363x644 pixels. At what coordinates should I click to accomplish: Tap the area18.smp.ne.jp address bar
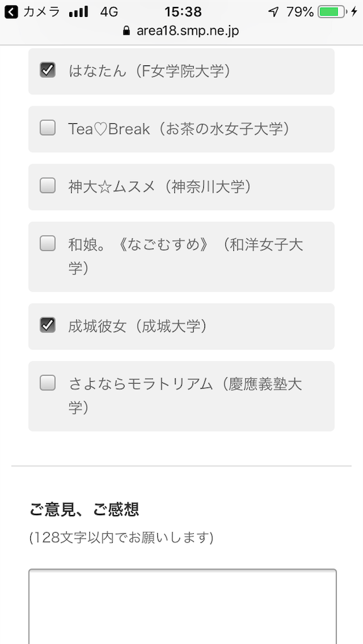[x=181, y=31]
